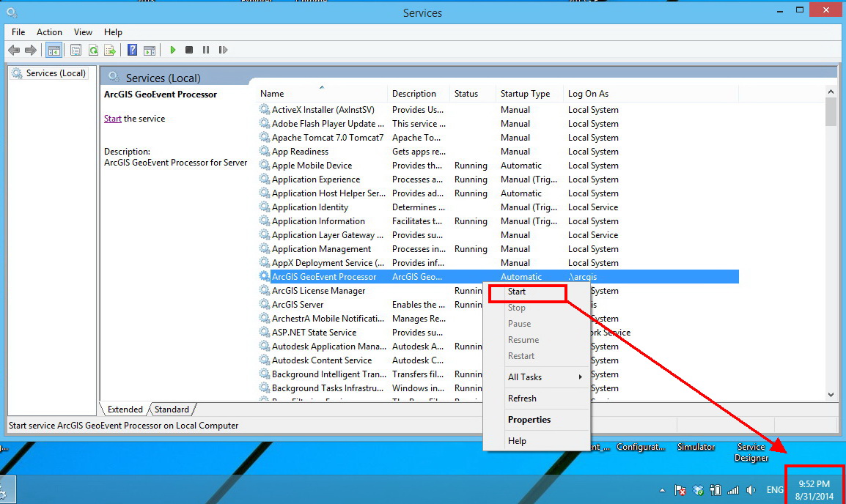Screen dimensions: 846x504
Task: Select the Application Layer Gateway service row
Action: point(498,236)
